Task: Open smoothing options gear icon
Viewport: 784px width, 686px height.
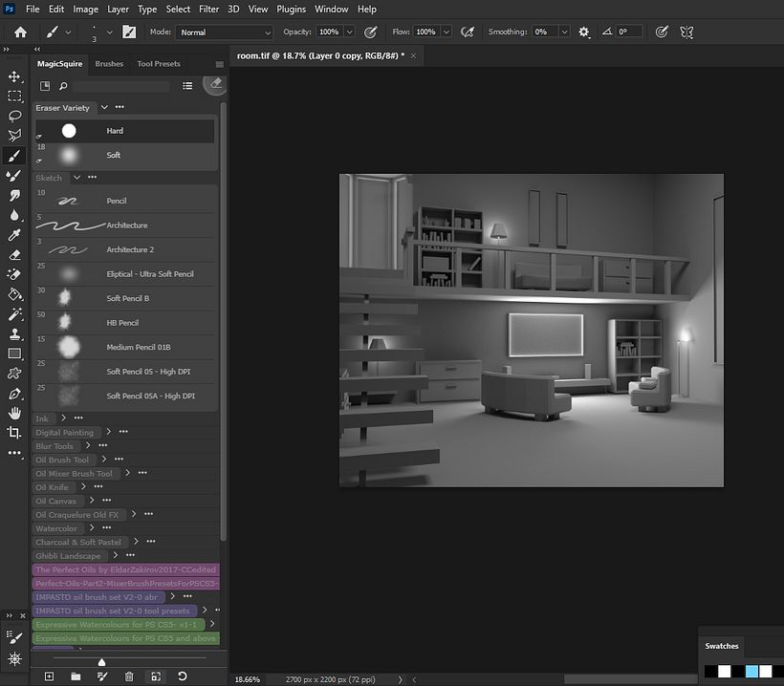Action: [x=583, y=32]
